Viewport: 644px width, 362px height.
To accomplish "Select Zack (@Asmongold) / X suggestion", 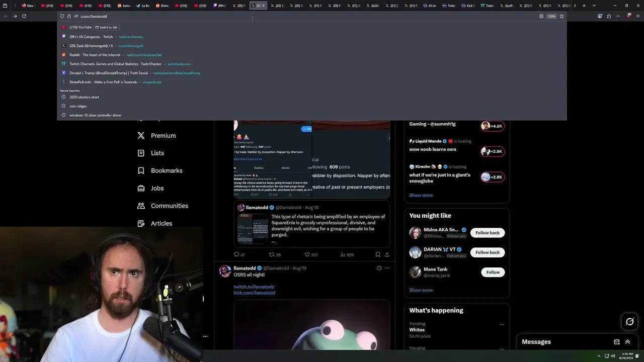I will (311, 46).
